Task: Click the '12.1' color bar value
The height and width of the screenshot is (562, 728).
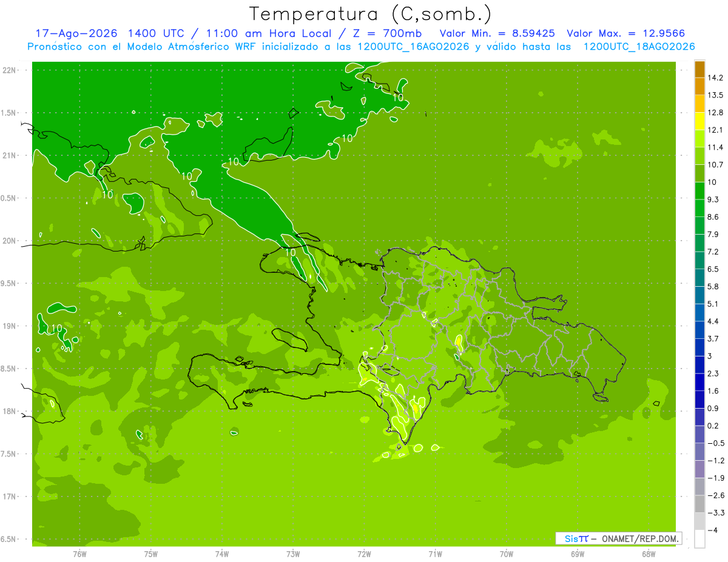Action: click(715, 130)
